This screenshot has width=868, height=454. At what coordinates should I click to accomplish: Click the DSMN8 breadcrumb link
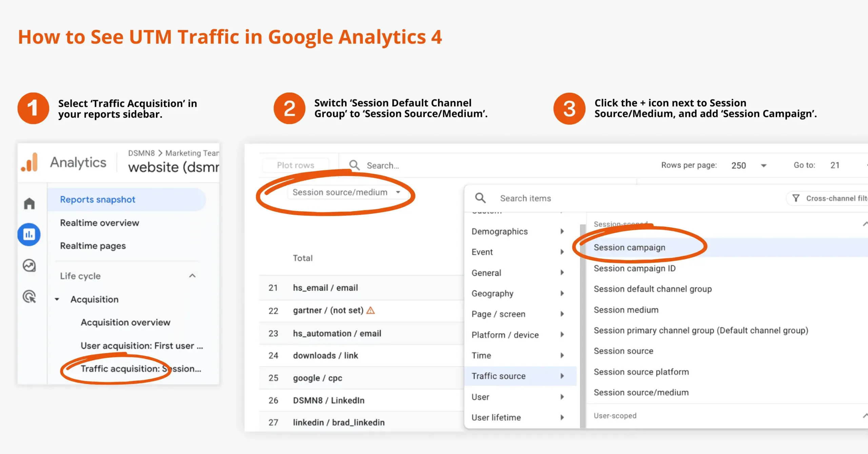141,153
